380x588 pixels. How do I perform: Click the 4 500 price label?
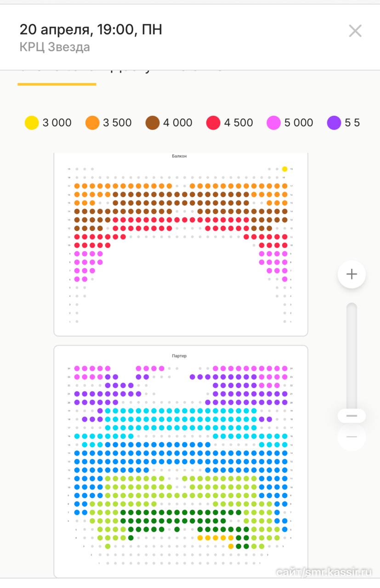(238, 123)
